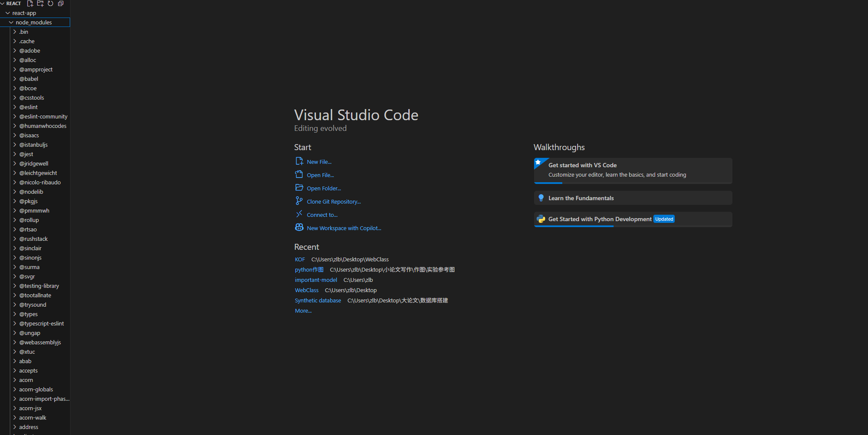Collapse the node_modules folder chevron
The height and width of the screenshot is (435, 868).
(x=11, y=22)
